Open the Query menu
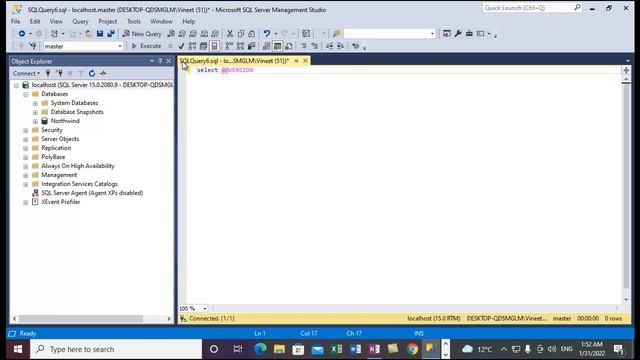Viewport: 640px width, 360px height. pos(80,21)
